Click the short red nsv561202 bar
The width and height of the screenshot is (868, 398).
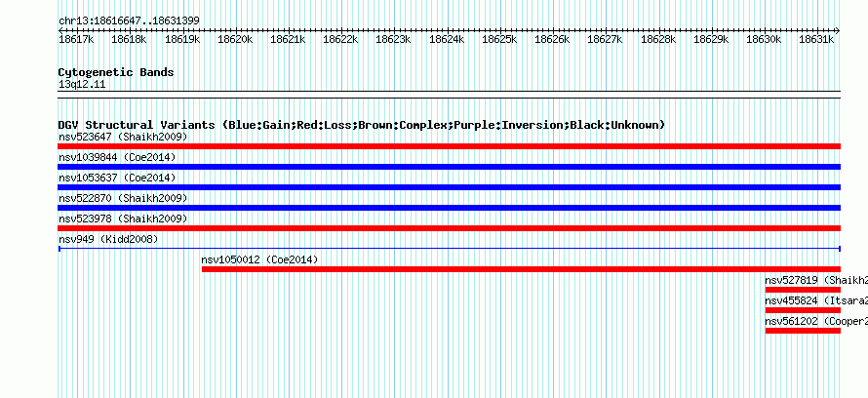pyautogui.click(x=803, y=331)
